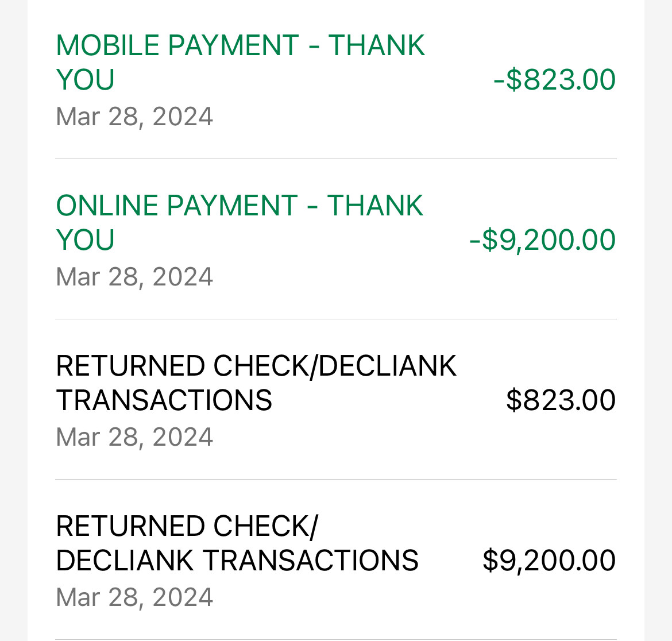
Task: Click TRANSACTIONS text in the $823.00 row
Action: pyautogui.click(x=164, y=400)
